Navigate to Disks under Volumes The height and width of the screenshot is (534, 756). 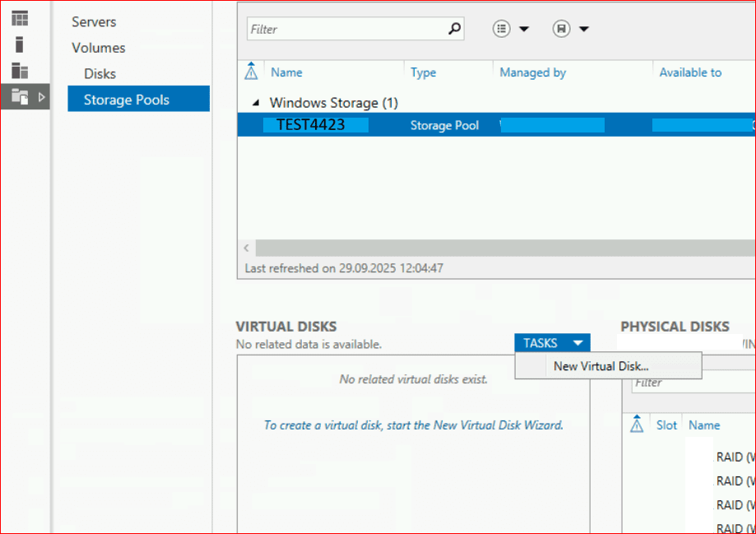pos(100,74)
